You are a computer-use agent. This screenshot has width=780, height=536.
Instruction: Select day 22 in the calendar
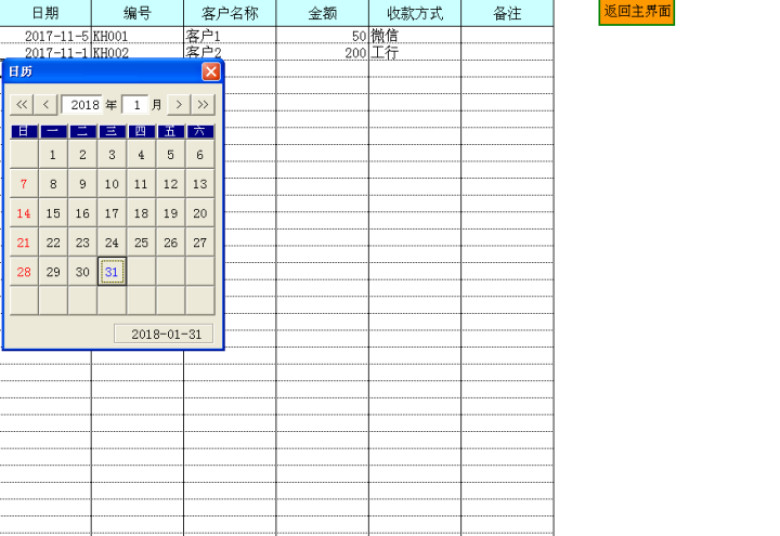tap(53, 242)
